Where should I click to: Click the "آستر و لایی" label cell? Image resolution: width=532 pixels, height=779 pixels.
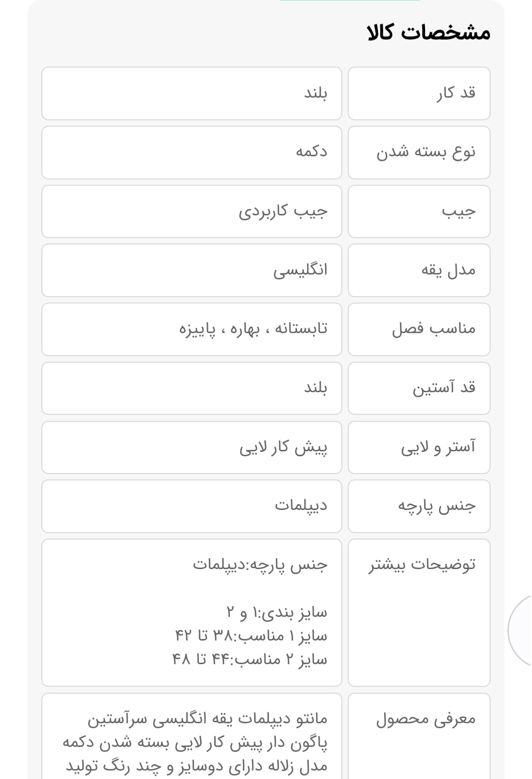(x=419, y=447)
